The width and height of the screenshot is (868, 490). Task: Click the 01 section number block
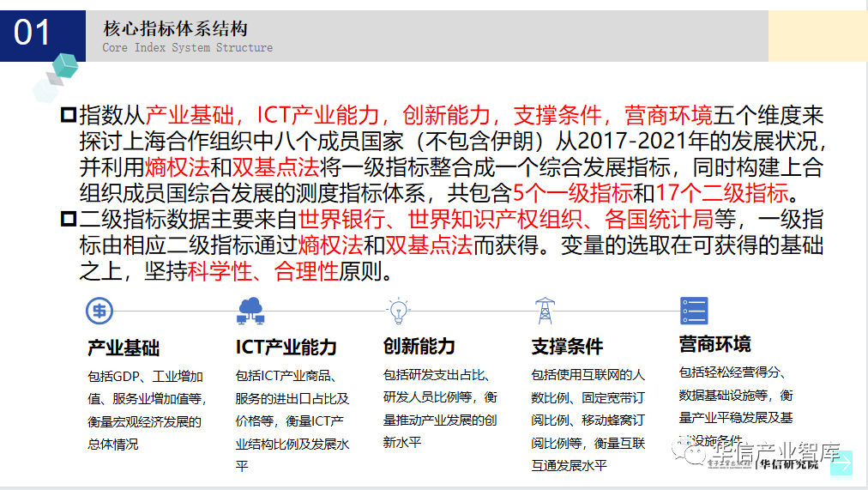[x=43, y=35]
